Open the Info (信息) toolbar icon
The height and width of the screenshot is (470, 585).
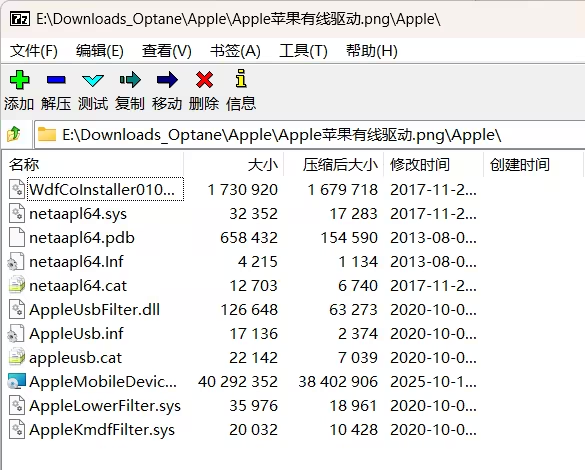coord(241,78)
